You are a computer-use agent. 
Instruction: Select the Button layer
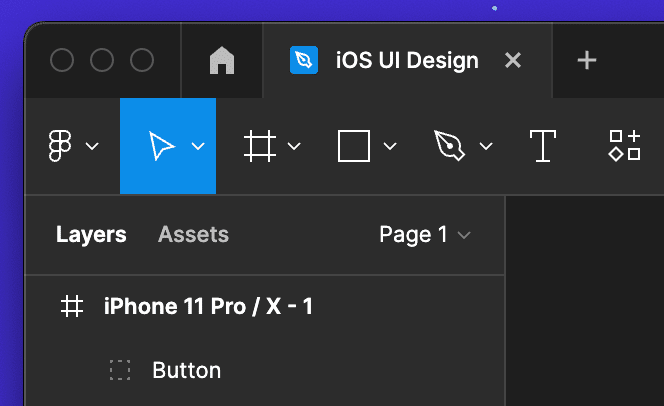[186, 370]
